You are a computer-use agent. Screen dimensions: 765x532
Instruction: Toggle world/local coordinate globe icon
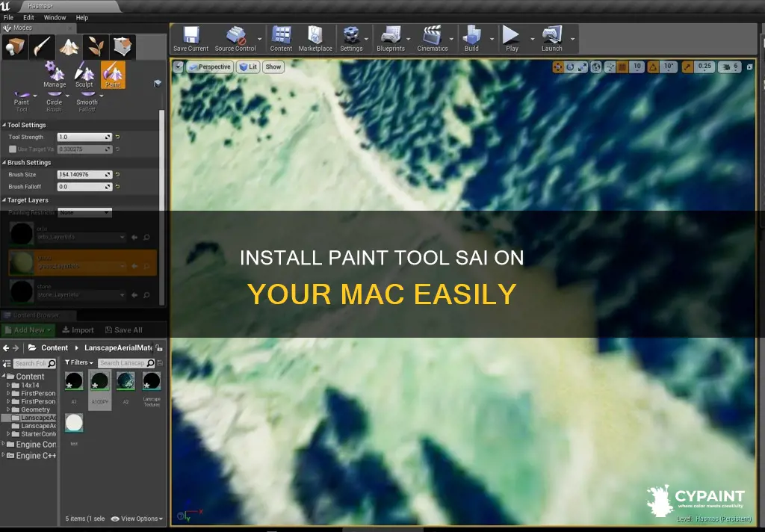[x=596, y=67]
